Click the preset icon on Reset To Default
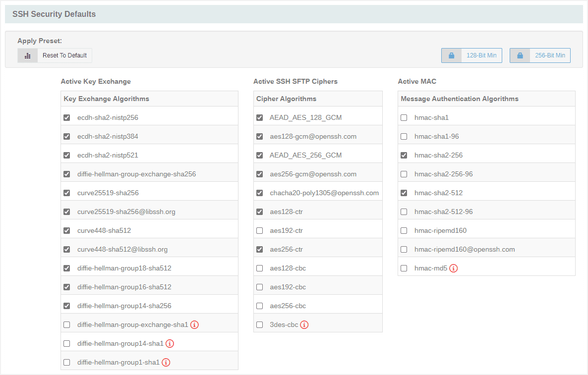The image size is (588, 375). [x=28, y=55]
